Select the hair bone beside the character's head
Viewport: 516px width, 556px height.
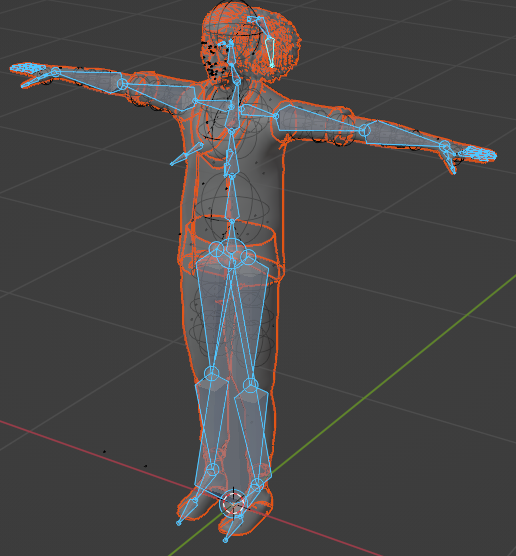point(270,52)
